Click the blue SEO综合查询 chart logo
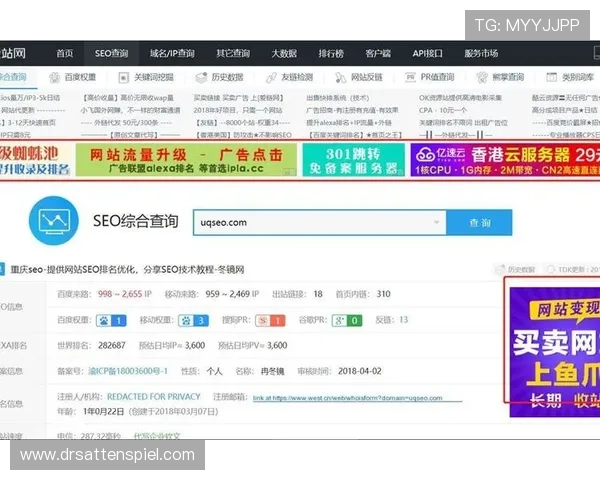Image resolution: width=600 pixels, height=480 pixels. [x=54, y=221]
